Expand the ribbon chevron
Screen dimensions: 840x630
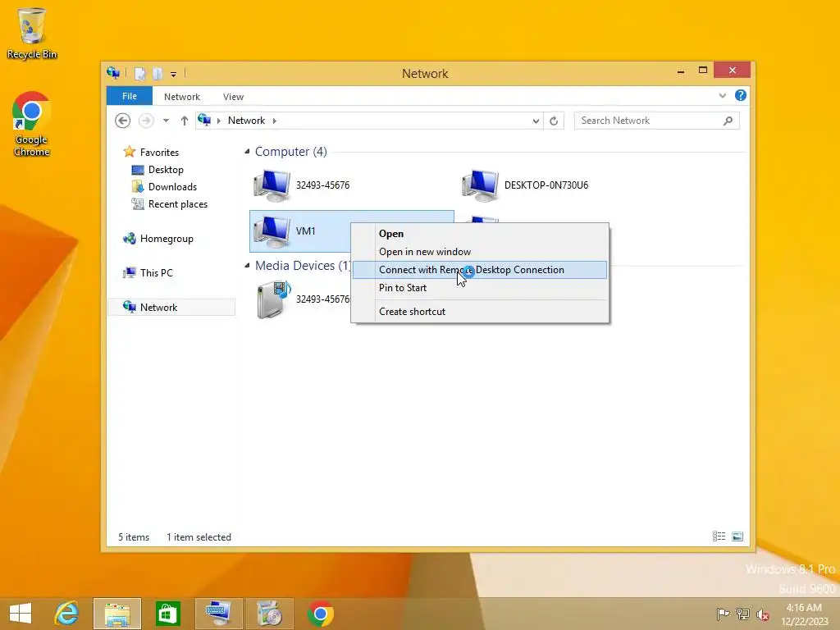[x=722, y=95]
